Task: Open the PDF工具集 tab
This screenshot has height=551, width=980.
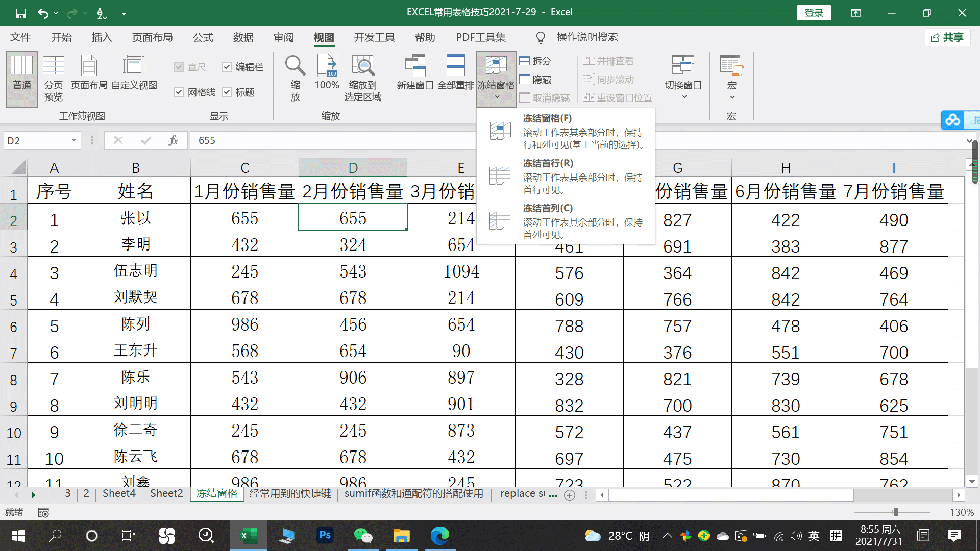Action: coord(481,37)
